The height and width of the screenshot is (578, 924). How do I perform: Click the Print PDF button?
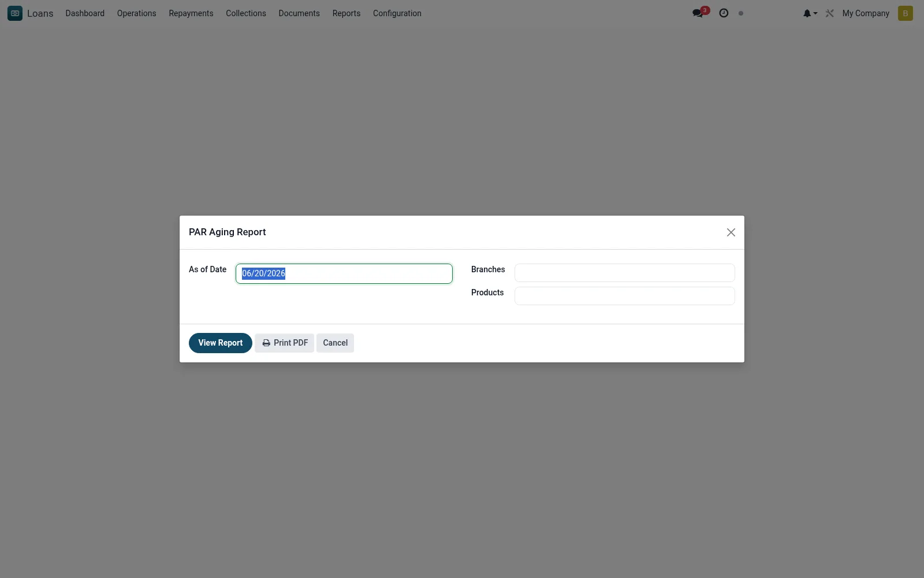pos(285,343)
